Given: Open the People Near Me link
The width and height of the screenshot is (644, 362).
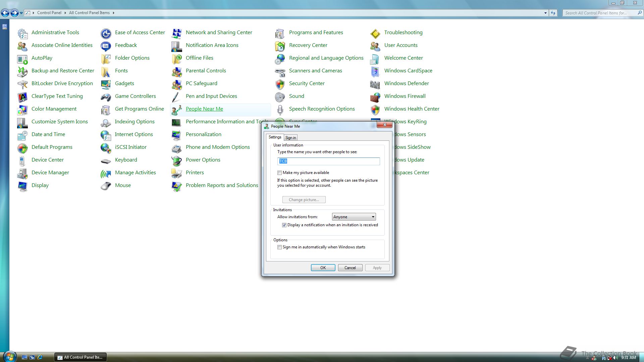Looking at the screenshot, I should (204, 109).
